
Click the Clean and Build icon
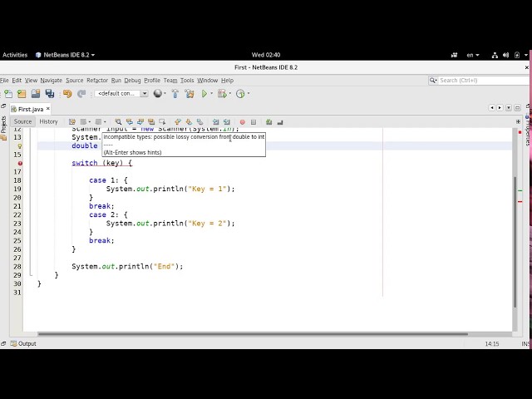pos(190,94)
